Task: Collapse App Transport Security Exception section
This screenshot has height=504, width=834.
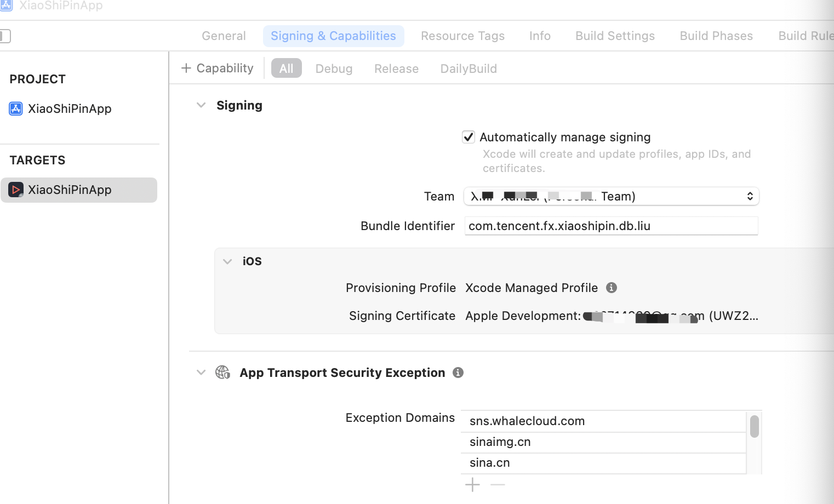Action: pos(201,373)
